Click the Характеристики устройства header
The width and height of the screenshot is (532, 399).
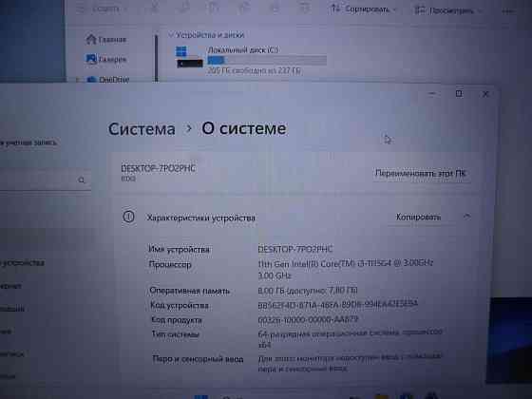tap(200, 218)
